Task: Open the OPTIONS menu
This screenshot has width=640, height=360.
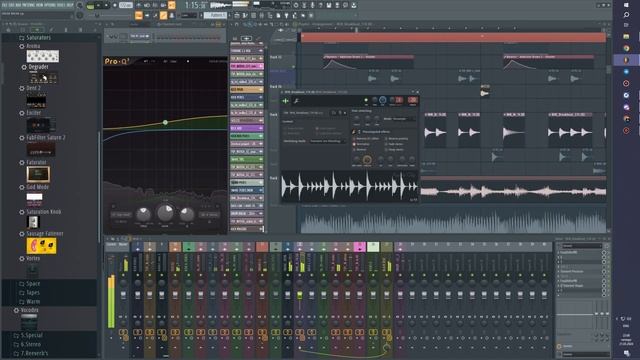Action: [49, 5]
